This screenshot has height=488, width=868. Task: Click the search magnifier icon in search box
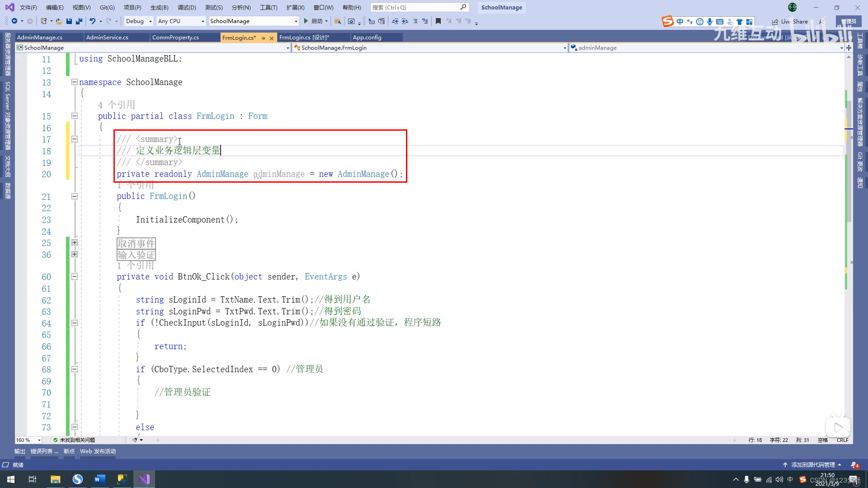463,7
